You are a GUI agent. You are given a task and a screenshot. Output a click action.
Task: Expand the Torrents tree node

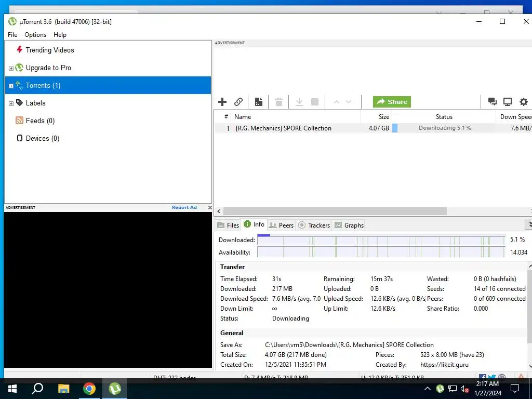(x=11, y=86)
